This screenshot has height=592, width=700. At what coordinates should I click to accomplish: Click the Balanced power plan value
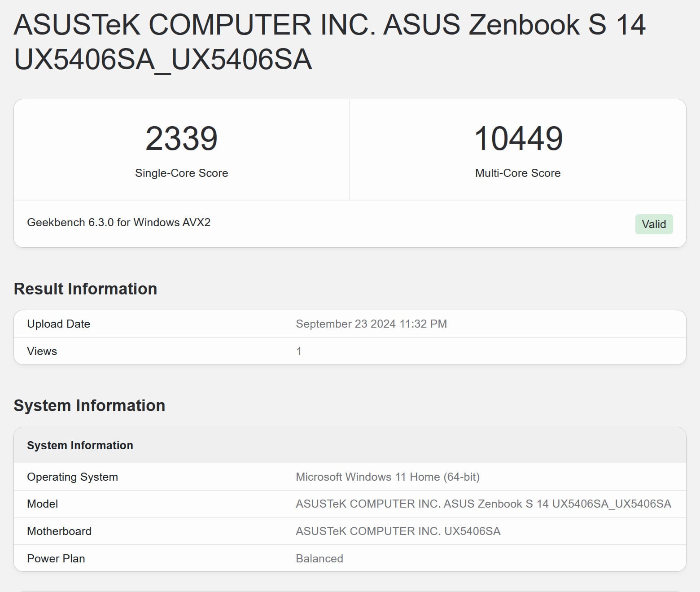click(x=319, y=558)
